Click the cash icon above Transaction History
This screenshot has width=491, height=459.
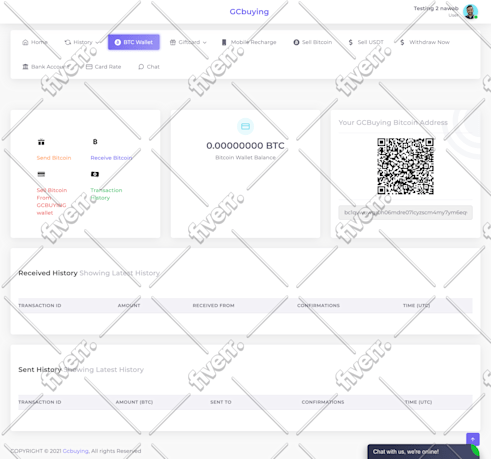tap(95, 174)
